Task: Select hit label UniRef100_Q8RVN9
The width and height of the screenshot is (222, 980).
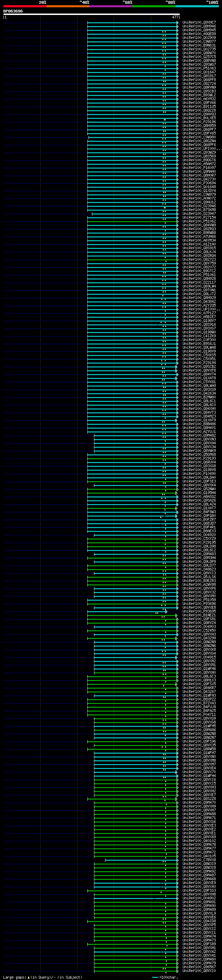Action: 199,87
